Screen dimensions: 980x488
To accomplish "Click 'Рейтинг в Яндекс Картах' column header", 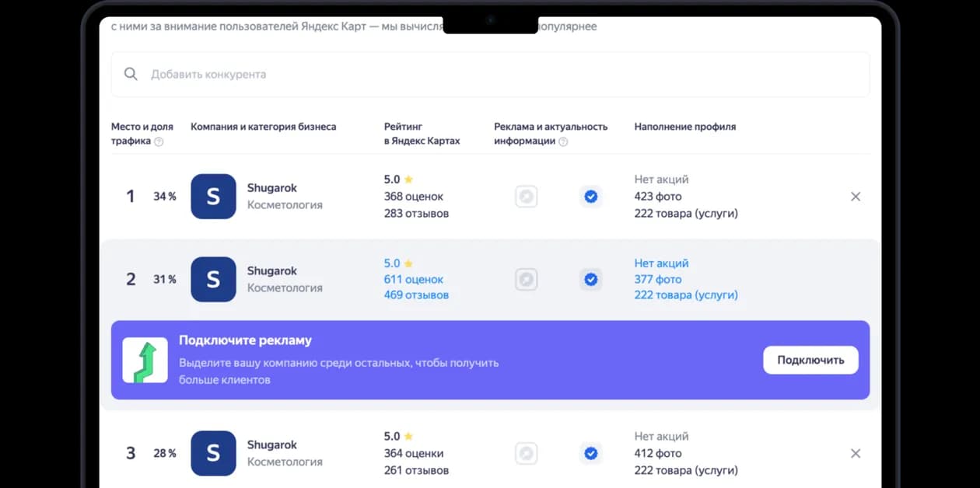I will coord(422,134).
